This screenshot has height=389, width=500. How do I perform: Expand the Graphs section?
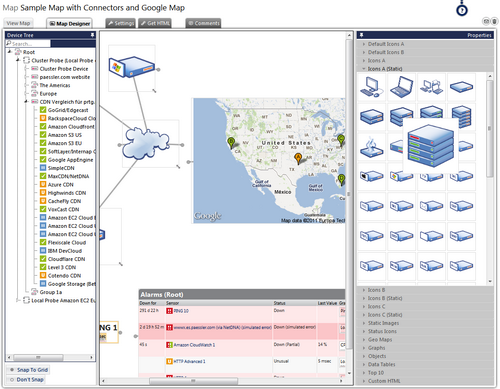425,348
